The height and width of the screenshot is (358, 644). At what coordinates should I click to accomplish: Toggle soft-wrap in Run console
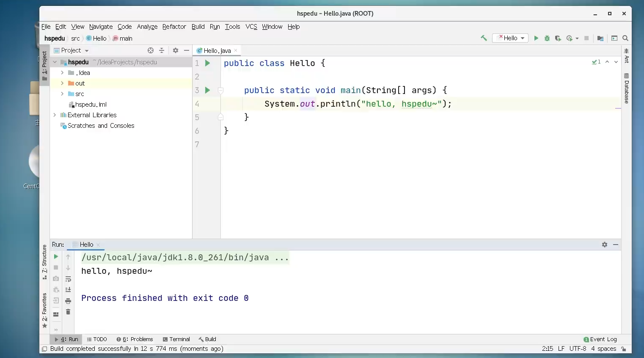coord(68,279)
